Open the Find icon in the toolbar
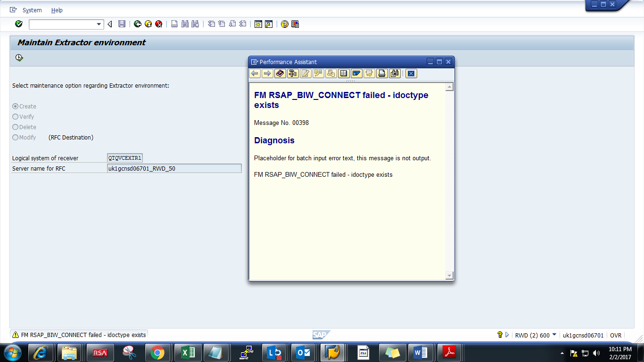 point(185,24)
